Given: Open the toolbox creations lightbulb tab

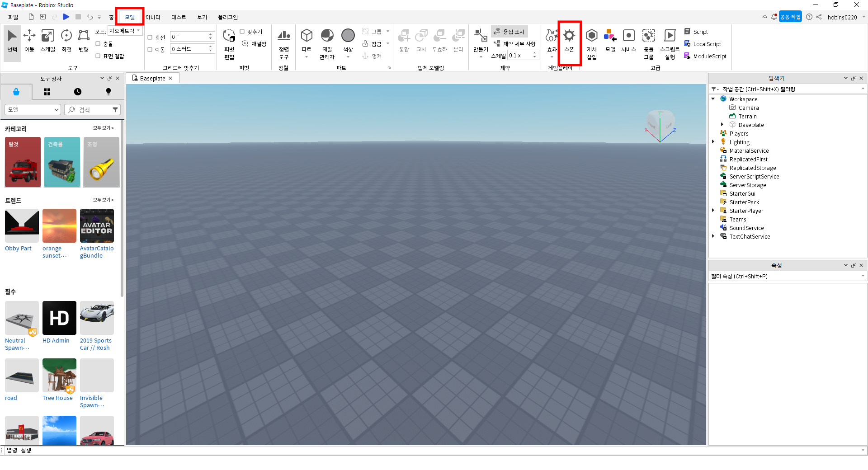Looking at the screenshot, I should click(x=108, y=92).
